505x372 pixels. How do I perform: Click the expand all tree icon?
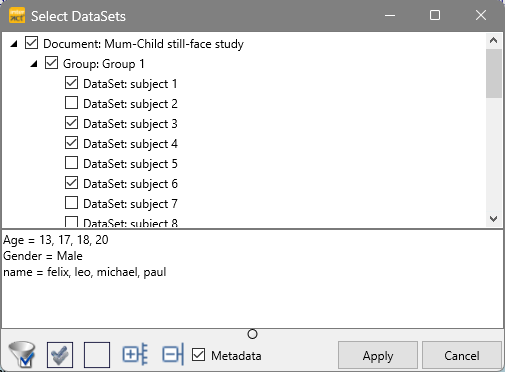point(135,354)
